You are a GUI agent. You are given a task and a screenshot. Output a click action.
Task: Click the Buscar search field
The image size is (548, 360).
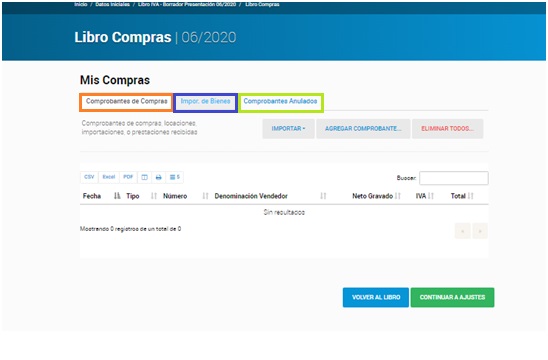click(x=454, y=178)
